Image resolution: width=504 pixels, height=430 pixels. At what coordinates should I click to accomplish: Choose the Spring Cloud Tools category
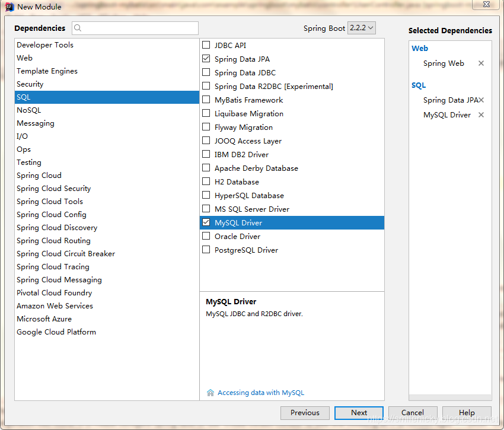click(x=107, y=202)
